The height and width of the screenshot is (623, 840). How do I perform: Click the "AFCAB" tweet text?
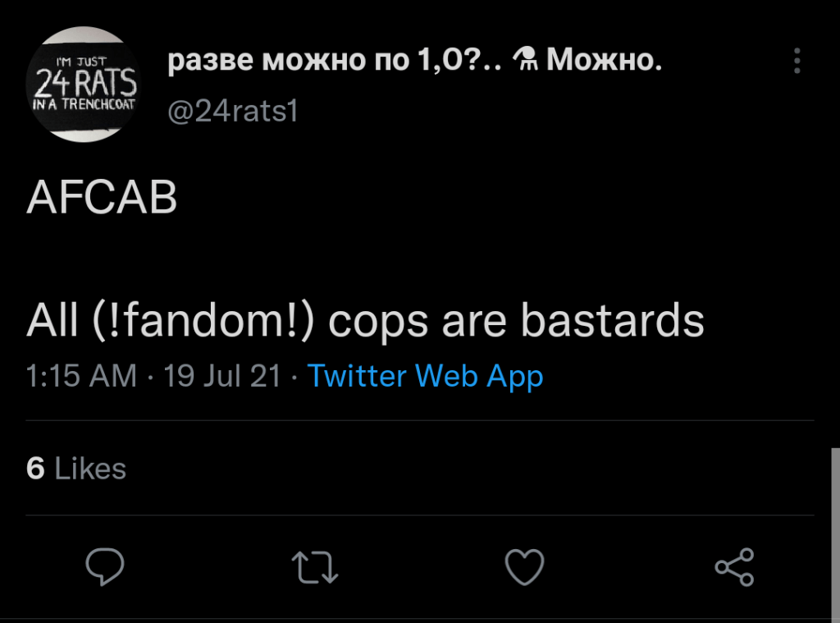click(x=102, y=198)
